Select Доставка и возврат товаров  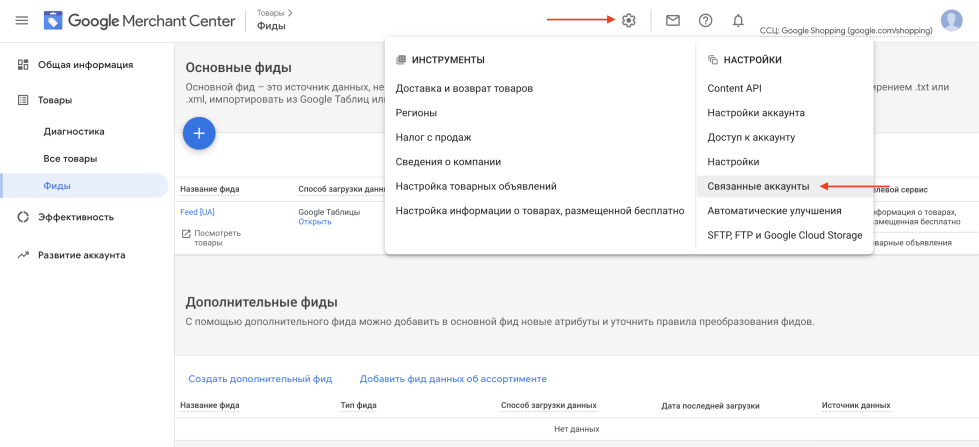[x=464, y=89]
